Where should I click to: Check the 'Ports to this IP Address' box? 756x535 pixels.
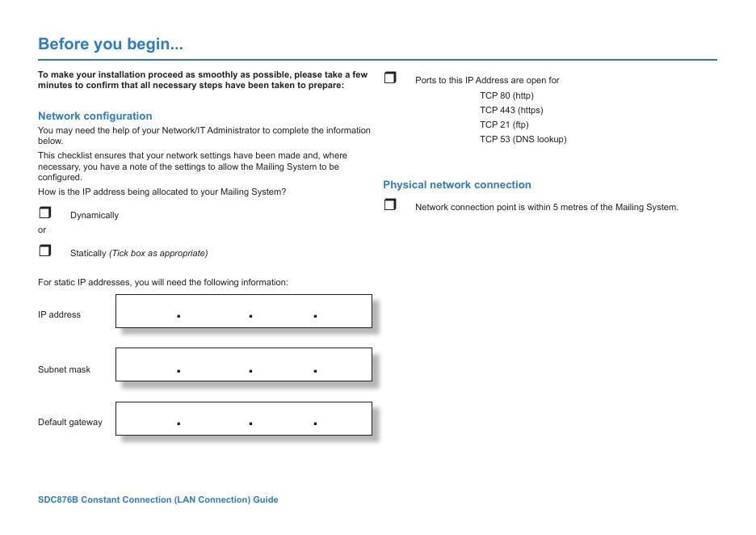tap(390, 78)
